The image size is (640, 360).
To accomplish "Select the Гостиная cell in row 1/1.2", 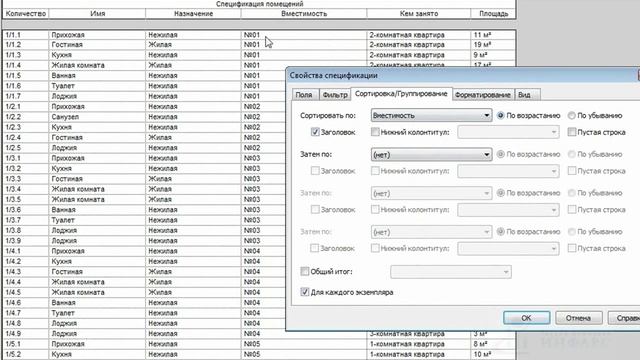I will [97, 44].
